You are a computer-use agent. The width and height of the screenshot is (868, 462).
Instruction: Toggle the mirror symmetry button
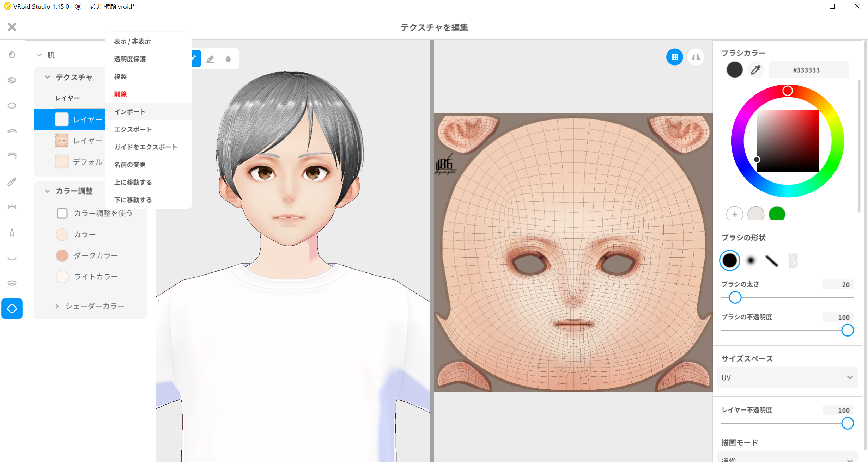tap(696, 57)
